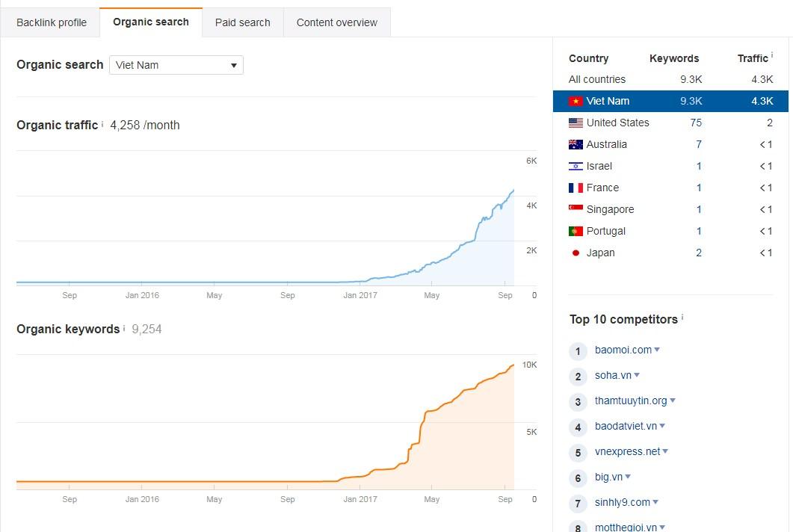
Task: Open Japan keywords count 2
Action: pyautogui.click(x=699, y=253)
